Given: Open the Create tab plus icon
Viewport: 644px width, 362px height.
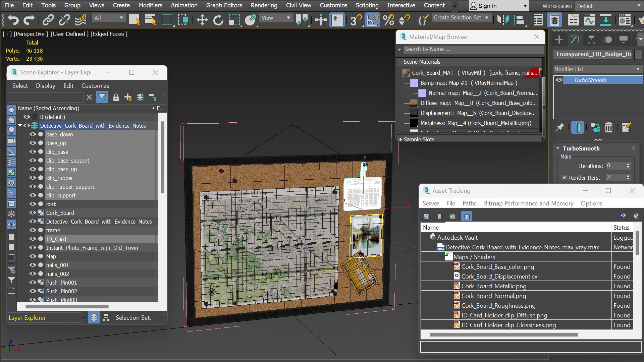Looking at the screenshot, I should pyautogui.click(x=559, y=40).
